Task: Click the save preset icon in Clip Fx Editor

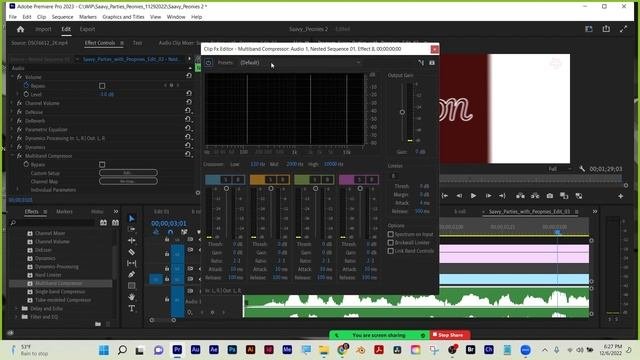Action: click(432, 62)
